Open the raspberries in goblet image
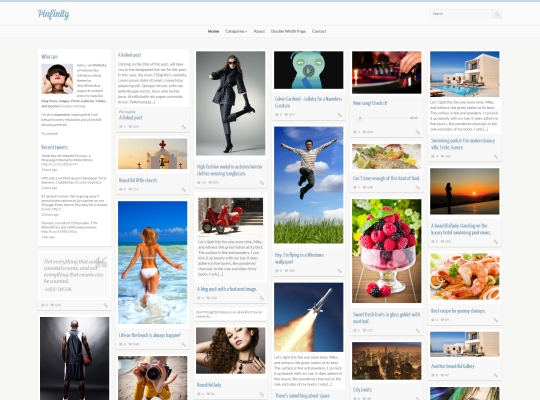Viewport: 540px width, 400px height. coord(386,251)
